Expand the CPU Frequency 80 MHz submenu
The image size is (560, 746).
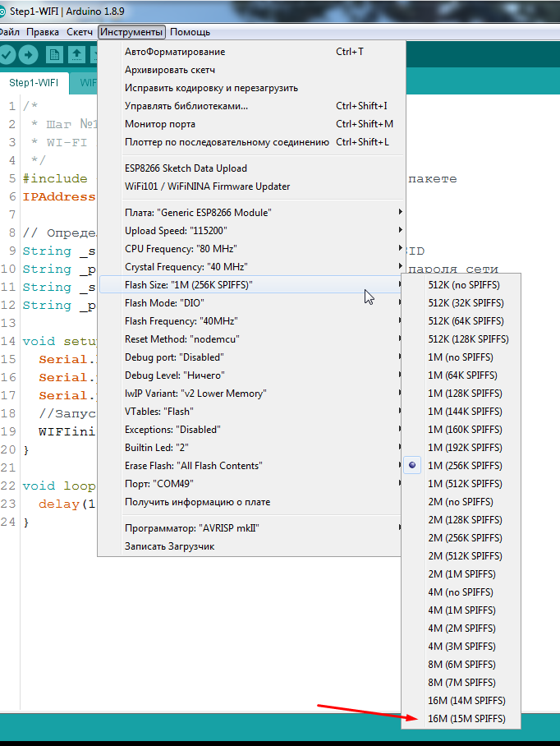pos(252,249)
